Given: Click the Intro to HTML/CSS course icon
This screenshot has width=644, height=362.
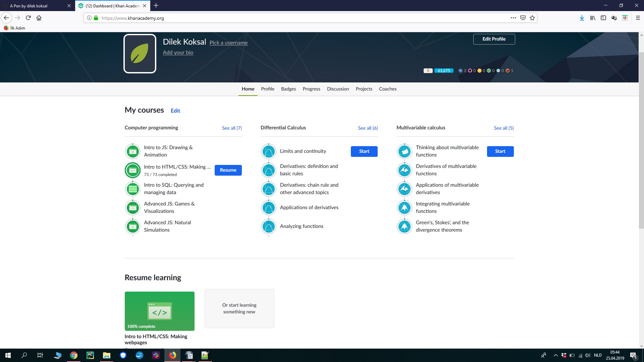Looking at the screenshot, I should coord(133,170).
